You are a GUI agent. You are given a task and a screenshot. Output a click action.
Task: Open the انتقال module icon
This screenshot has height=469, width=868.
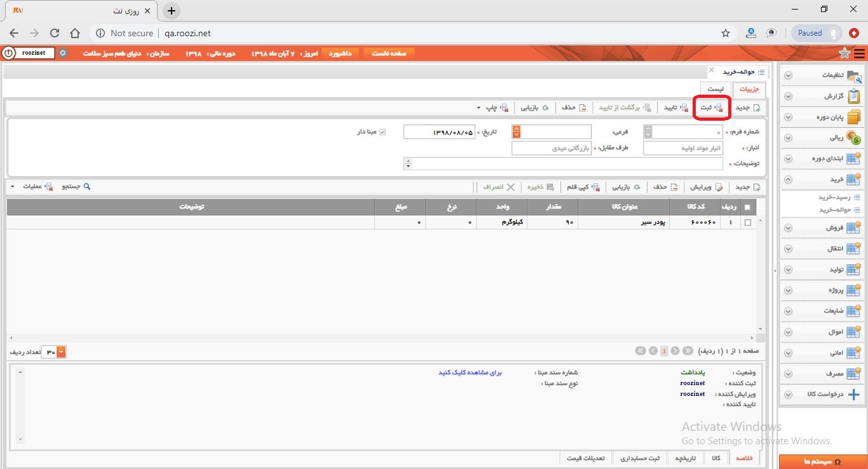pos(854,248)
